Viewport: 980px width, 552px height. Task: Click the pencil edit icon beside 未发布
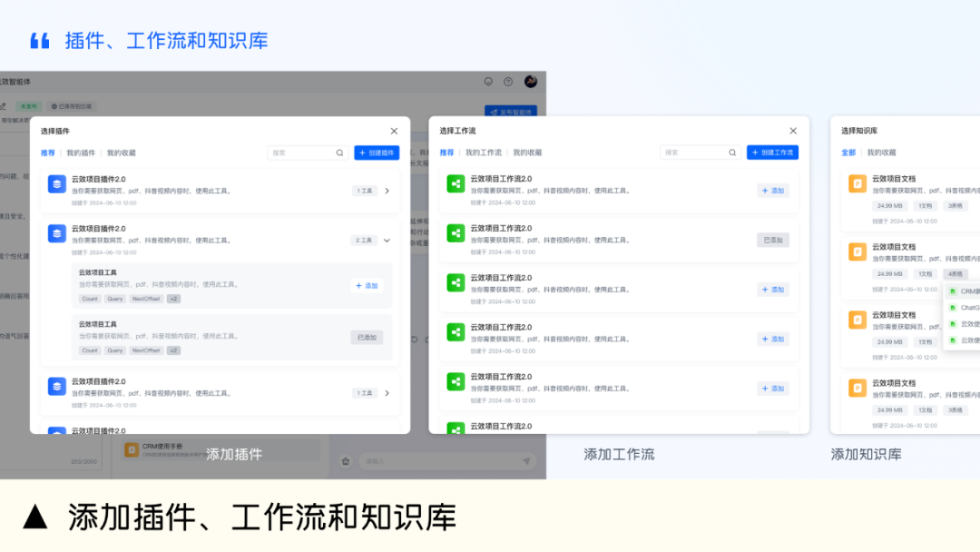pyautogui.click(x=4, y=106)
